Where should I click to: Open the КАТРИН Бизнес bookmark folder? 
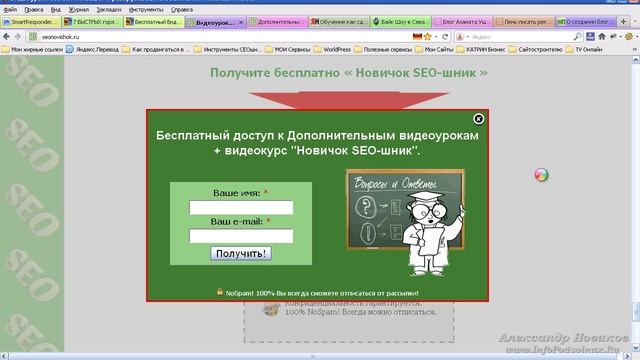481,49
